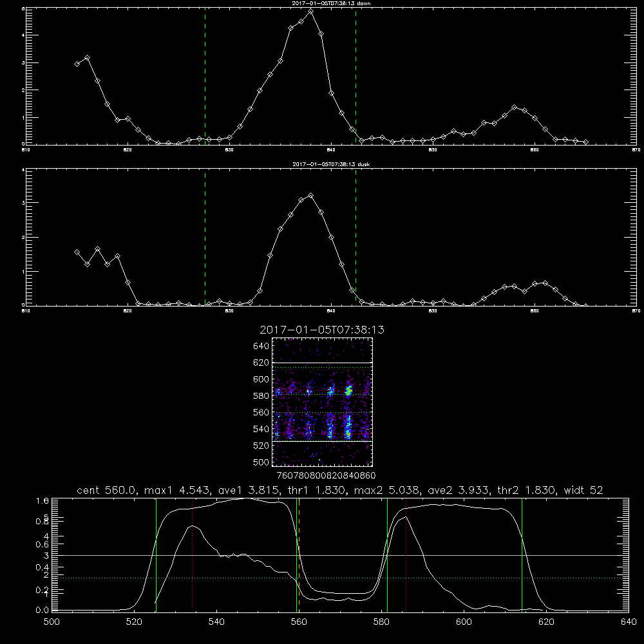This screenshot has height=644, width=644.
Task: Click y-axis label 620 beside the heatmap
Action: click(x=261, y=363)
